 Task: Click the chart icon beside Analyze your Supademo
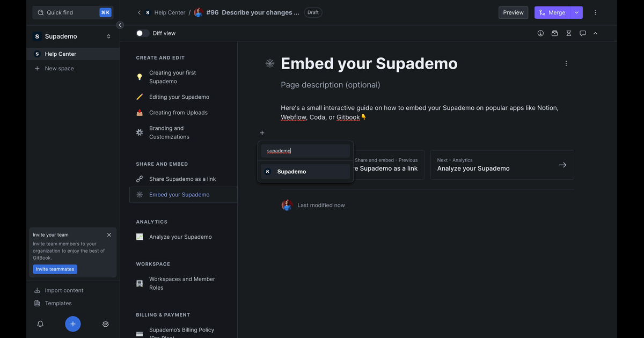(x=140, y=237)
